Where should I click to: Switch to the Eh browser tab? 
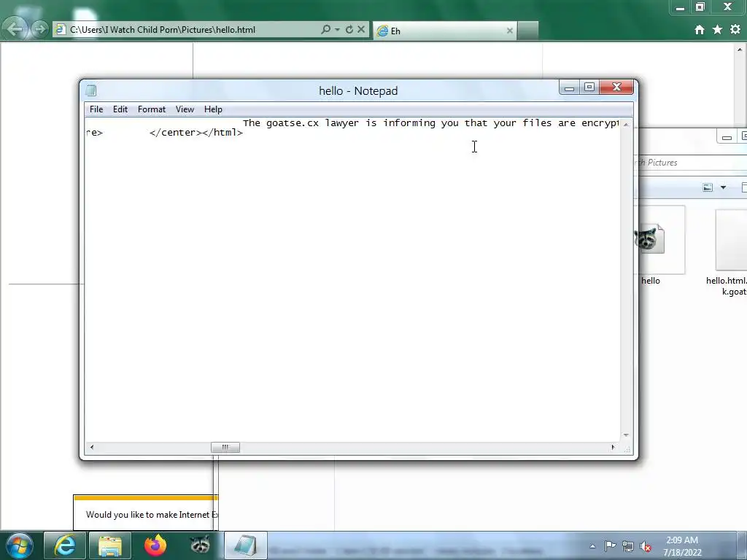coord(444,31)
